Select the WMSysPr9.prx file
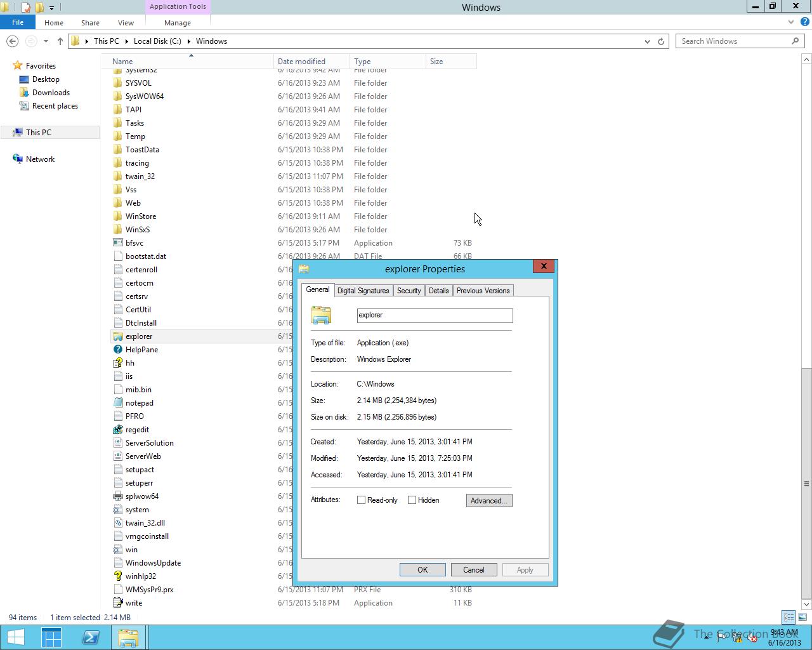 point(149,590)
